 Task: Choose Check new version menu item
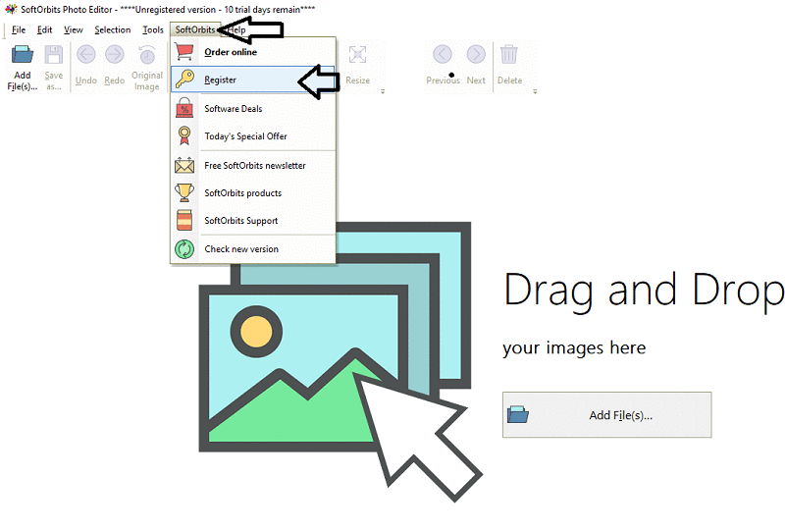click(240, 249)
